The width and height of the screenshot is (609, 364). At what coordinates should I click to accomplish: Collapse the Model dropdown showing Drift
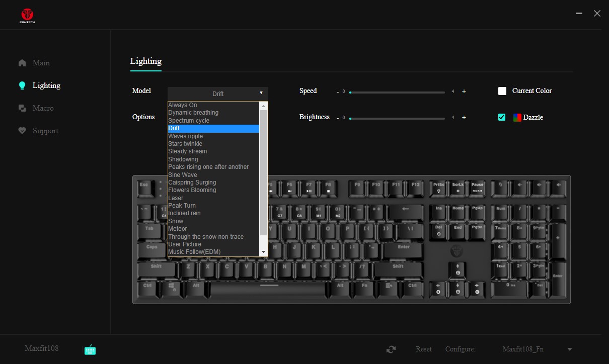(x=217, y=94)
